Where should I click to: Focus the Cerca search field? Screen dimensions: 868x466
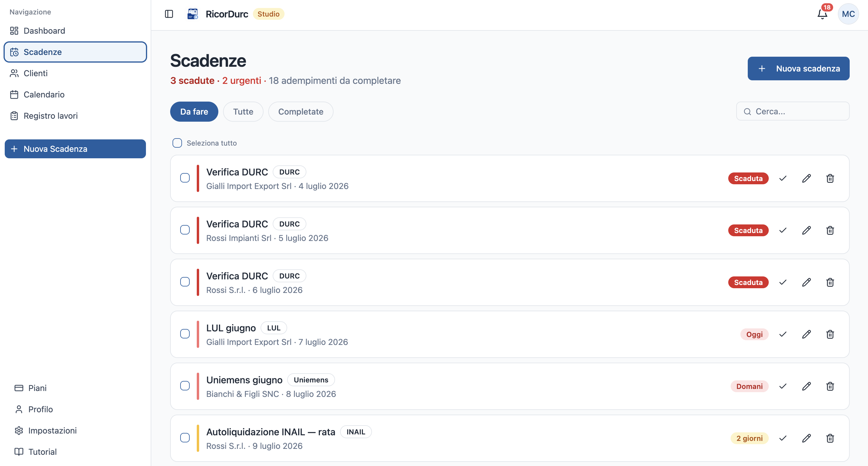[x=793, y=111]
